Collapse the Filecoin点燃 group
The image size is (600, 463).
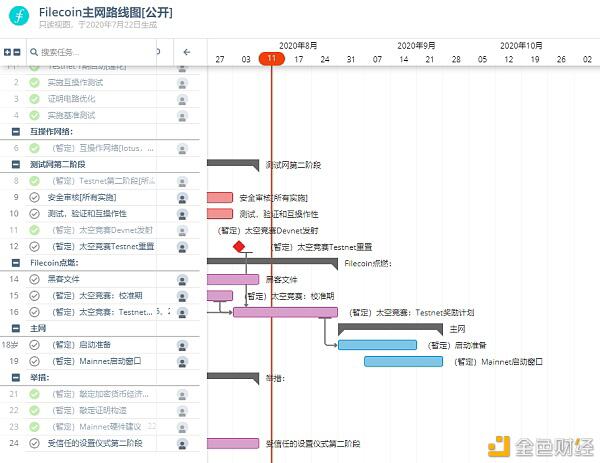coord(16,263)
